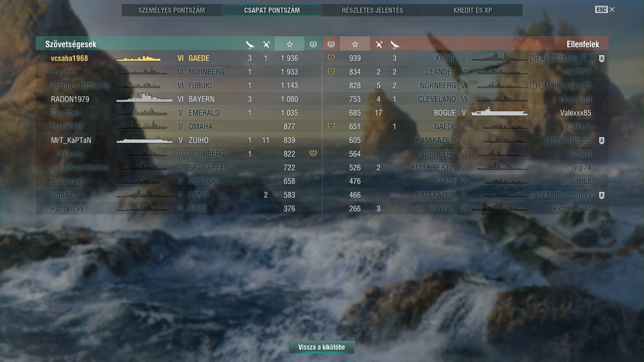Click Vissza a kikötőbe button
This screenshot has height=362, width=644.
(x=322, y=347)
